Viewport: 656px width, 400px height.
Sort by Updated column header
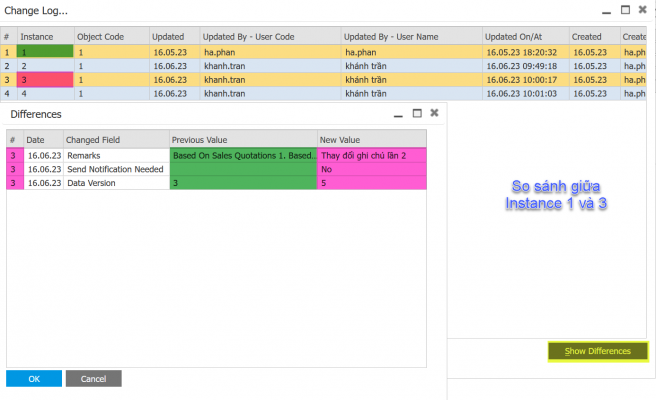pos(174,37)
